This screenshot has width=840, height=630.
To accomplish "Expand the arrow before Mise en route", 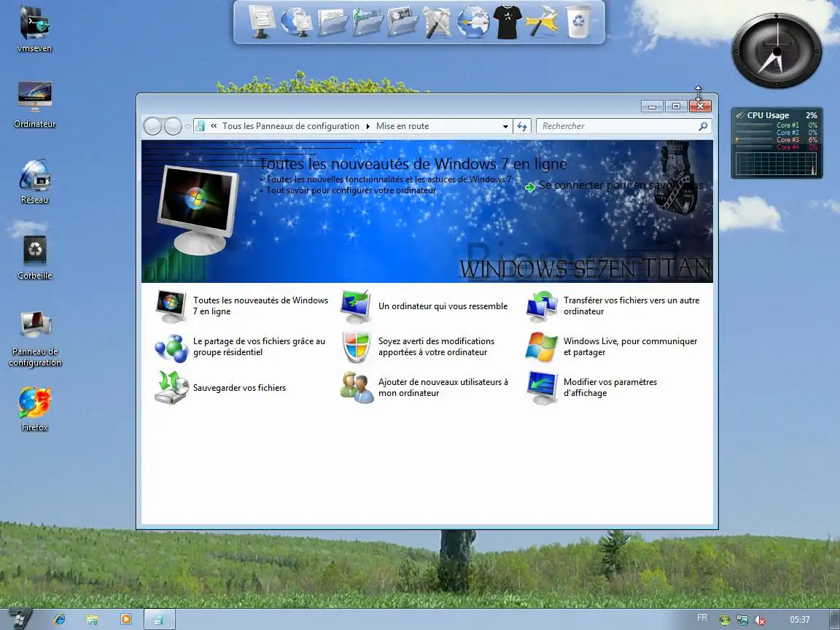I will [x=367, y=126].
